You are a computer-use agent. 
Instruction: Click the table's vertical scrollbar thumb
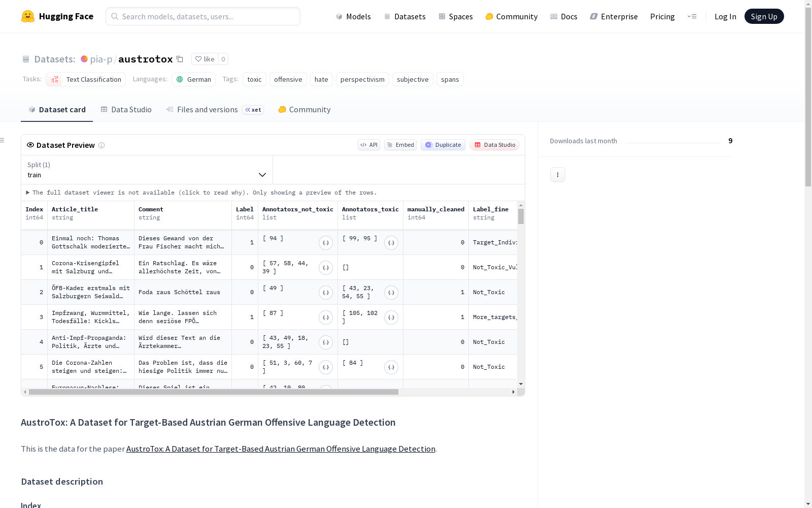(521, 216)
